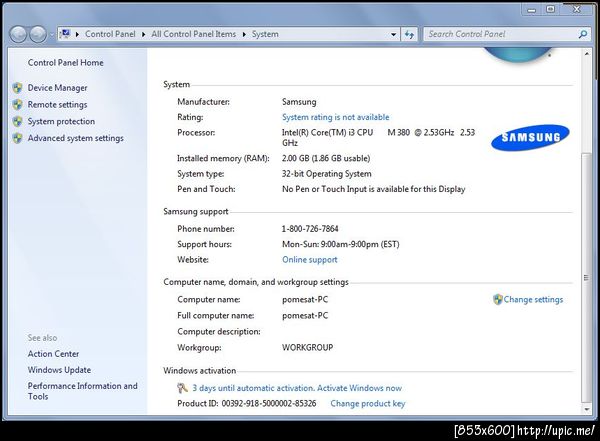
Task: Click phone number 1-800-726-7864
Action: coord(310,229)
